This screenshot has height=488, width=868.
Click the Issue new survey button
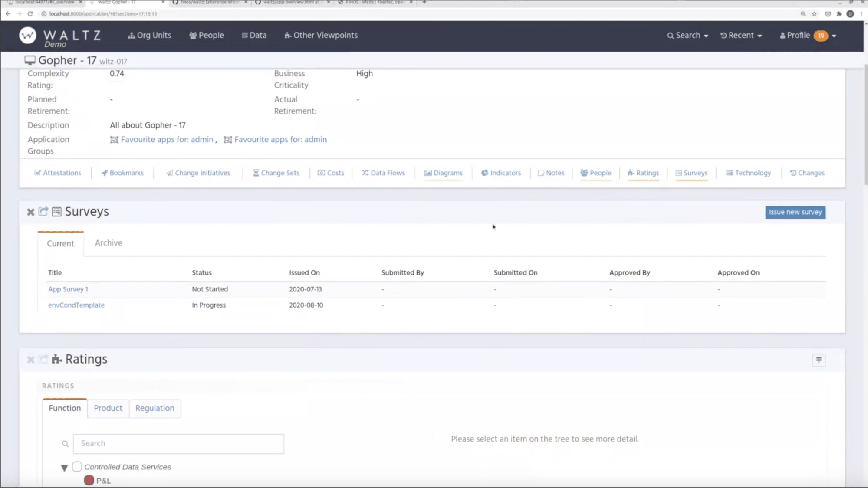[x=795, y=212]
